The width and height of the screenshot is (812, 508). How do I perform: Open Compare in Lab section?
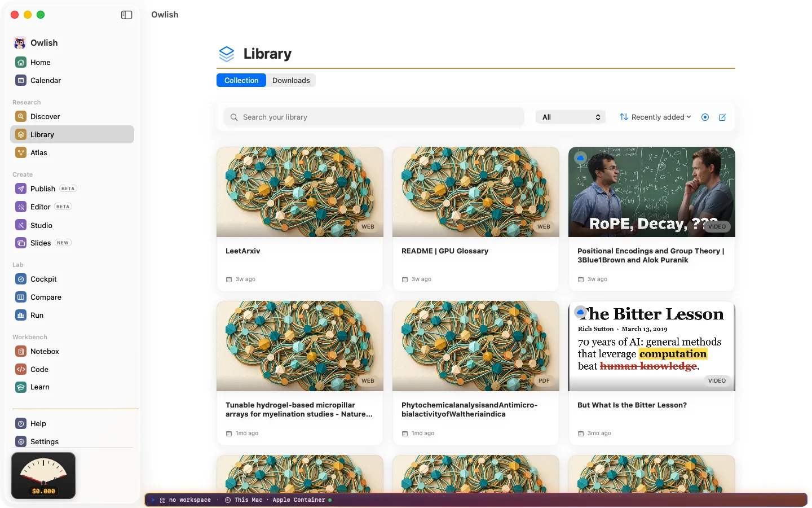click(x=72, y=297)
